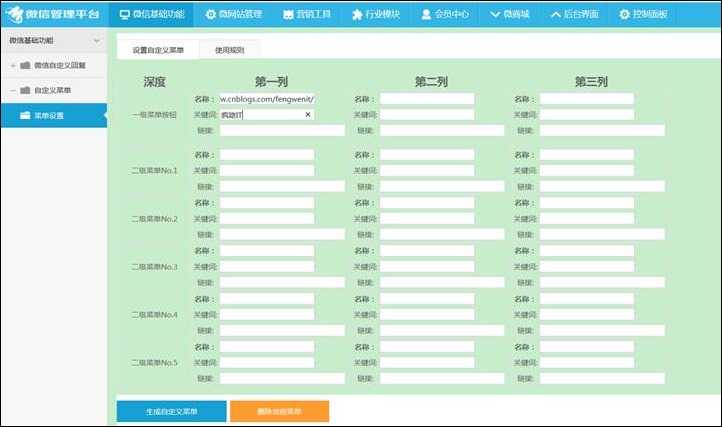722x427 pixels.
Task: Click 第三列 一级菜单 链接 field
Action: 602,130
